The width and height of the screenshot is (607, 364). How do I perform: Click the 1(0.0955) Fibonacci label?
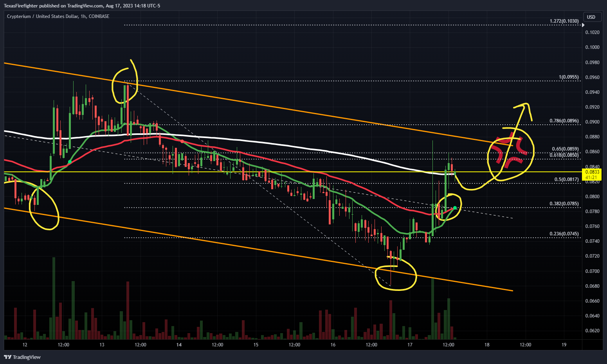[x=569, y=77]
